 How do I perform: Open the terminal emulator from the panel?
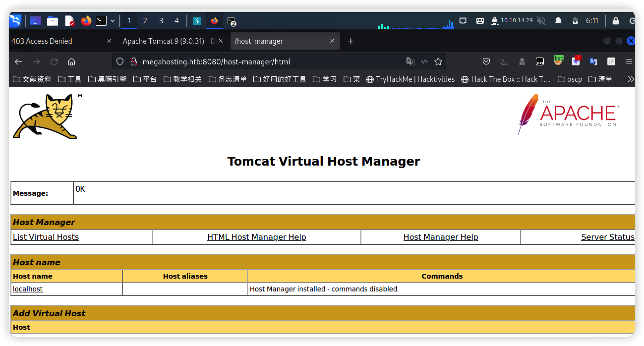click(101, 21)
